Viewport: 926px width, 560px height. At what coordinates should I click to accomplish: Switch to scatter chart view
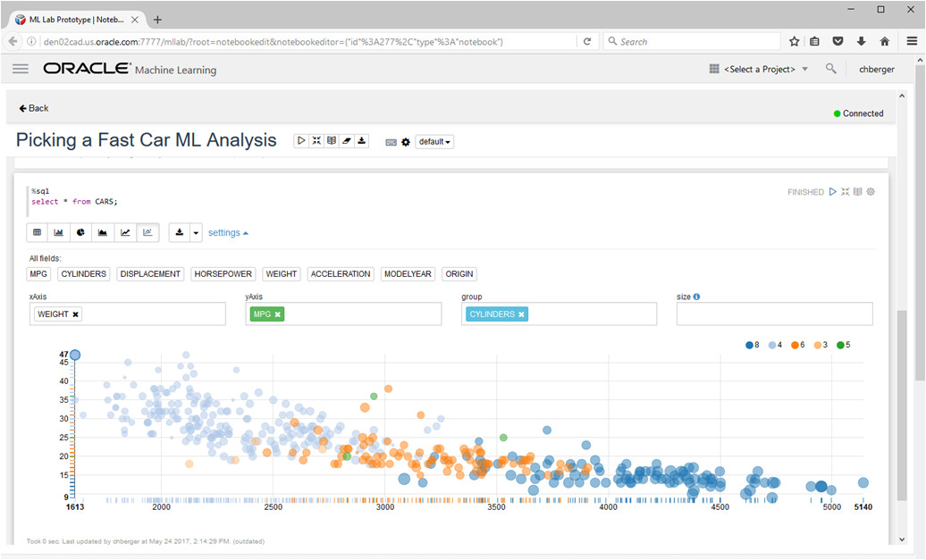(147, 232)
